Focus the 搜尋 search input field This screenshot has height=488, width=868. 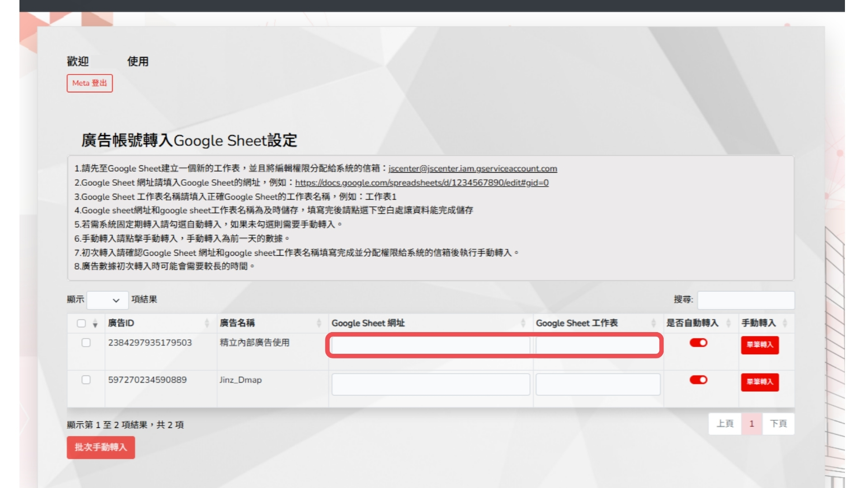(745, 300)
